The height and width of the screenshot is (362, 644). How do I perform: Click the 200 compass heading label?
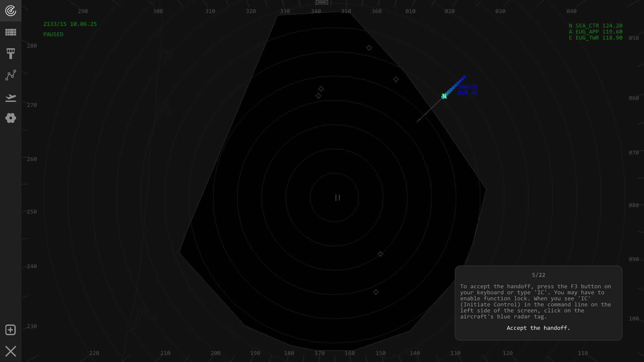click(216, 353)
